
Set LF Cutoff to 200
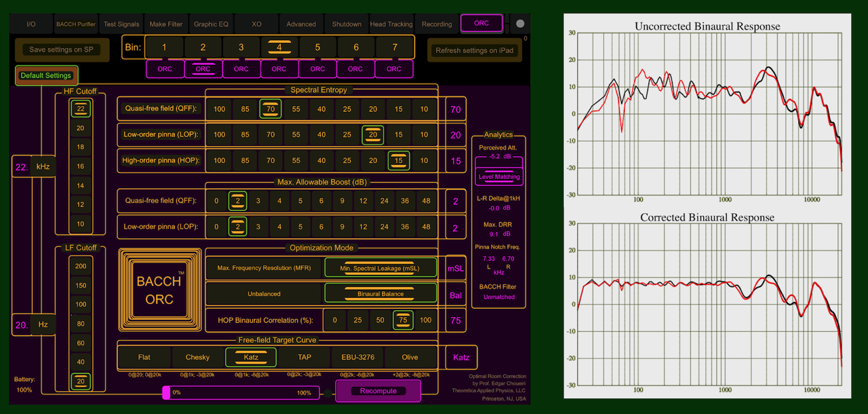[81, 266]
